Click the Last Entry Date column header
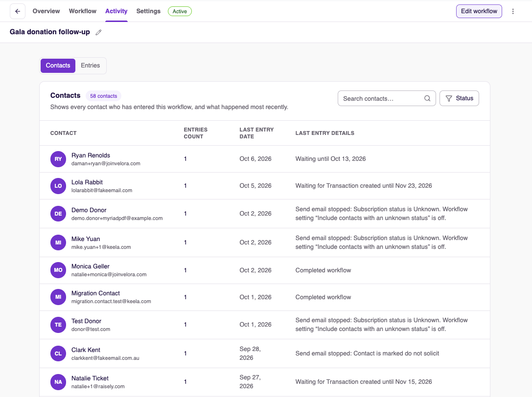 (x=256, y=133)
